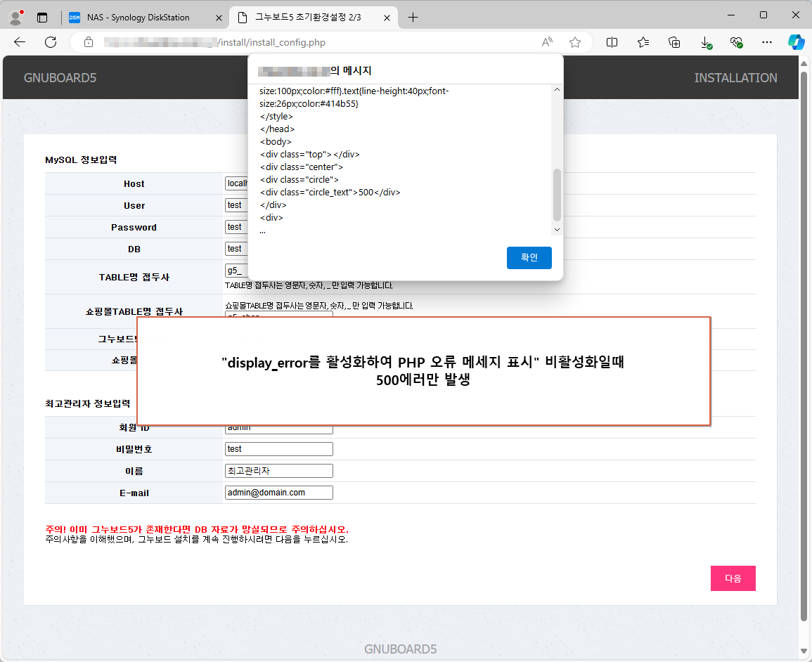The width and height of the screenshot is (812, 662).
Task: Click the page scrollbar down arrow
Action: pos(804,651)
